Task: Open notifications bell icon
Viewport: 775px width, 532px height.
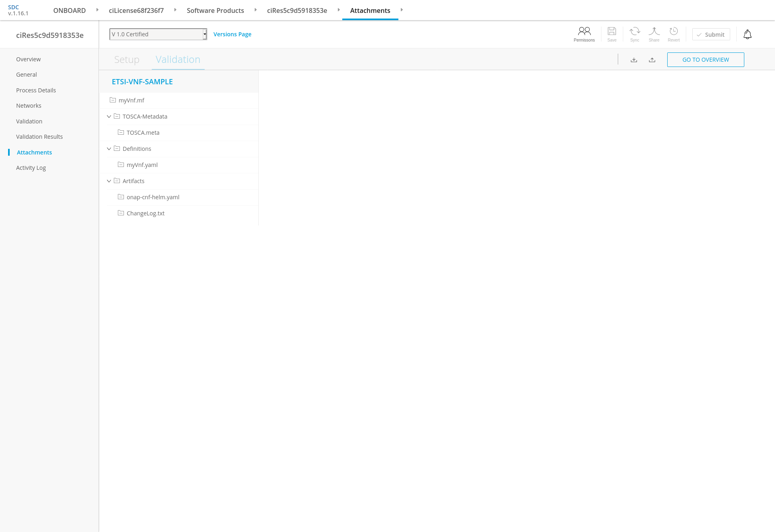Action: pyautogui.click(x=747, y=34)
